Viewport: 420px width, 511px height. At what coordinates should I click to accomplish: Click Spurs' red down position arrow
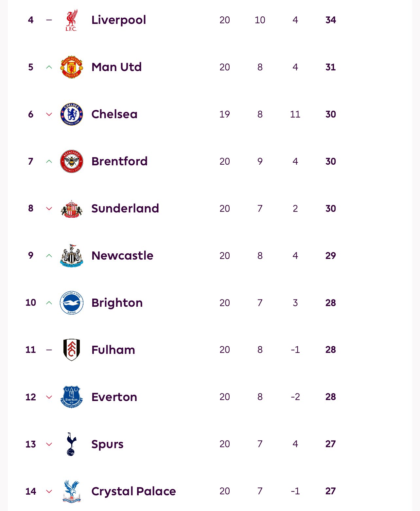tap(49, 444)
